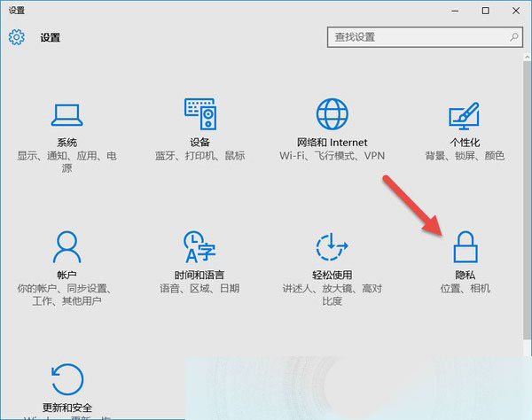Focus the 查找设置 search field
The image size is (532, 420).
(417, 37)
